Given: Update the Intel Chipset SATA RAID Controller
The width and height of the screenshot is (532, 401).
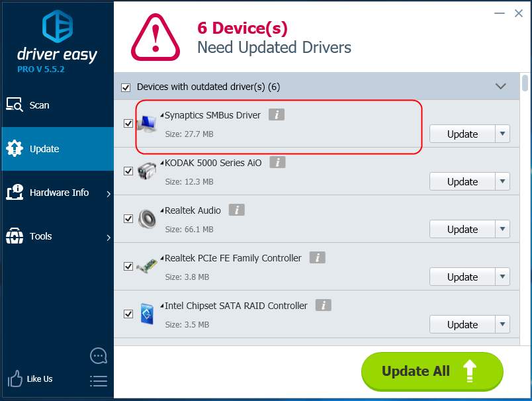Looking at the screenshot, I should tap(463, 324).
